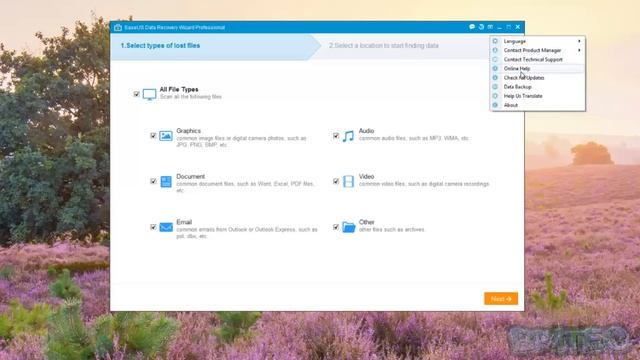Viewport: 640px width, 360px height.
Task: Click the Other folder icon
Action: click(x=349, y=227)
